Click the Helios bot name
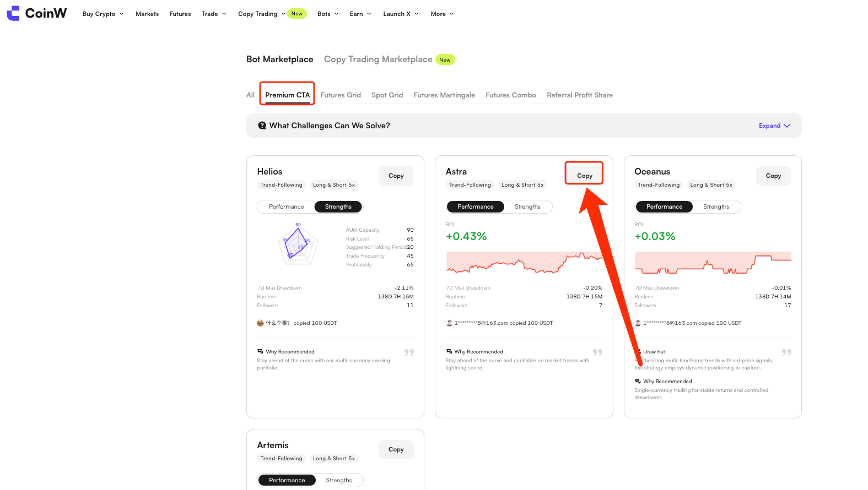 (x=269, y=171)
